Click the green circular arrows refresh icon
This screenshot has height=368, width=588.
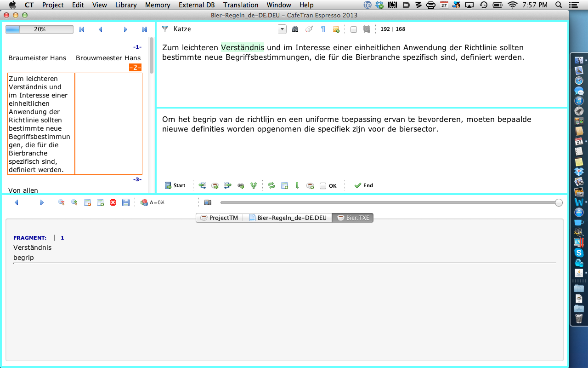coord(271,186)
